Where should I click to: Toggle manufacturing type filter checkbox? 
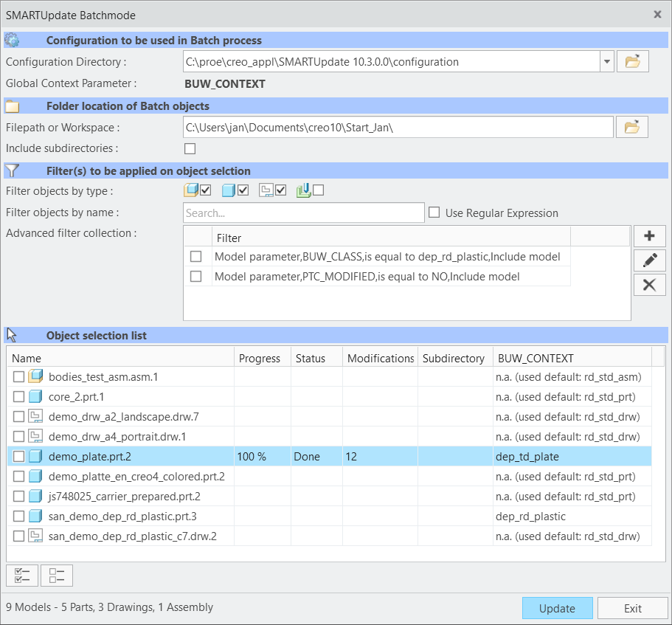pyautogui.click(x=319, y=190)
